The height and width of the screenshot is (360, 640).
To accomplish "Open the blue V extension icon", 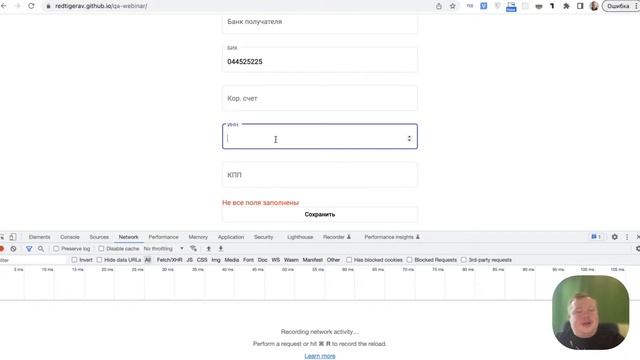I will 484,6.
